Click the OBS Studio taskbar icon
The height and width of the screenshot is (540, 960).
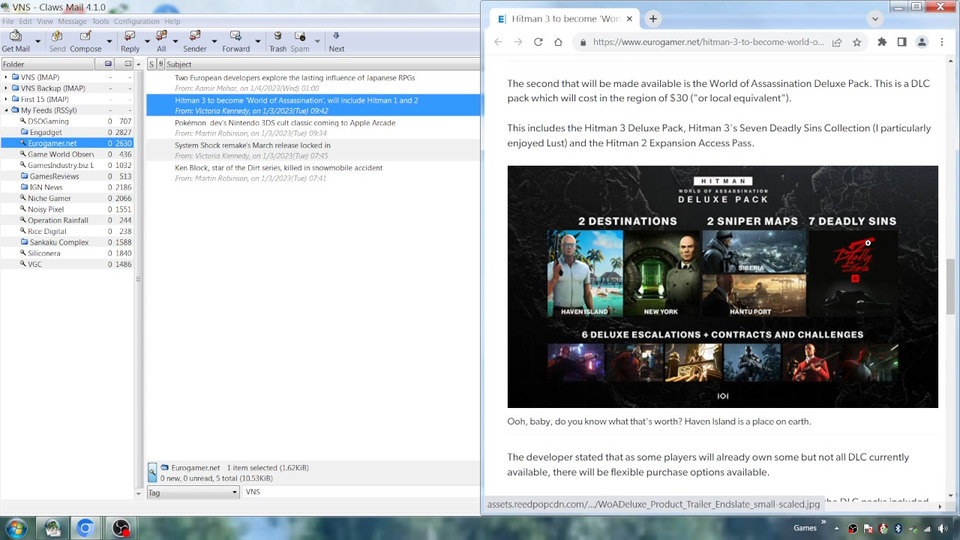(121, 528)
